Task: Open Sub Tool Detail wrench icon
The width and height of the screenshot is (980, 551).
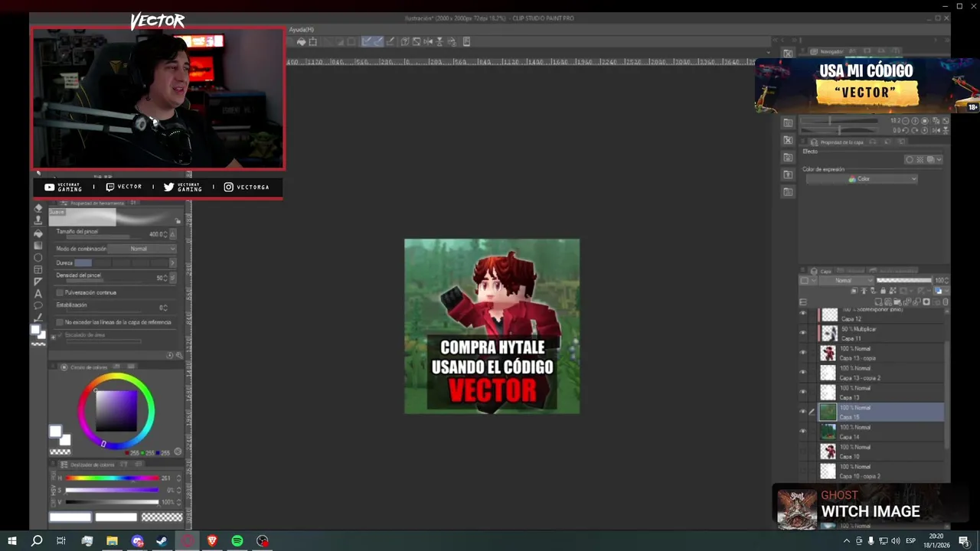Action: point(179,355)
